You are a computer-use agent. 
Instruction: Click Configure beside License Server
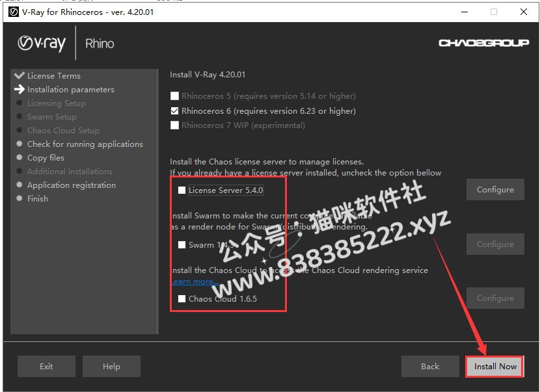495,189
